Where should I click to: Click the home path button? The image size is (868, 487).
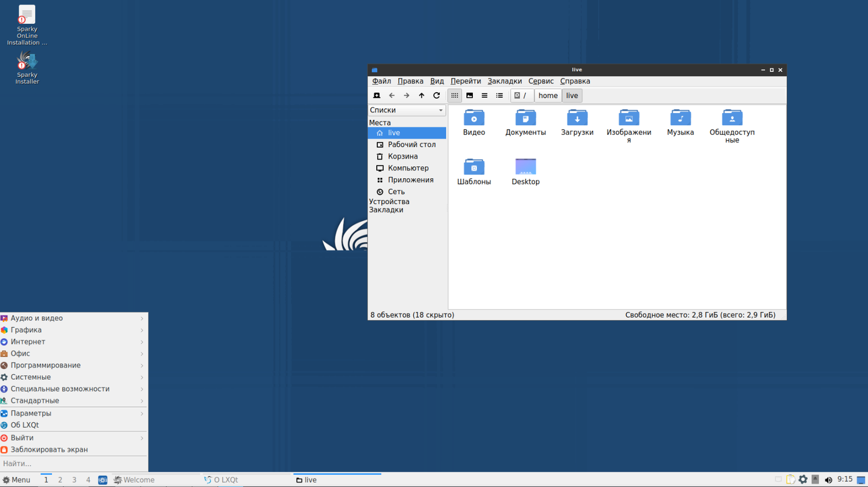point(547,96)
